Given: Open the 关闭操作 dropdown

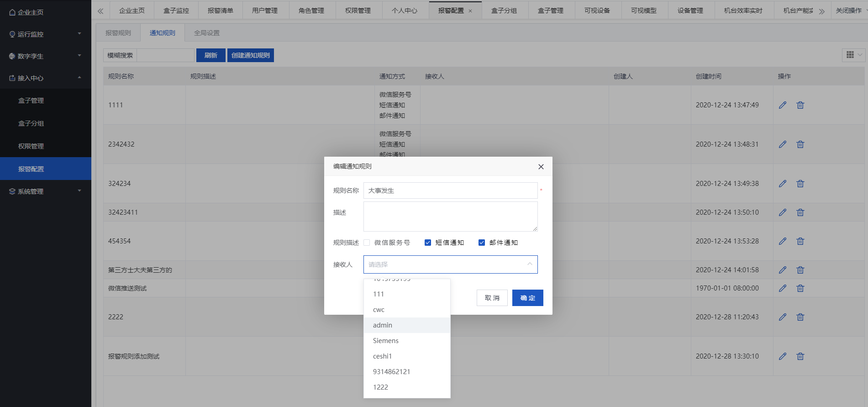Looking at the screenshot, I should [849, 11].
